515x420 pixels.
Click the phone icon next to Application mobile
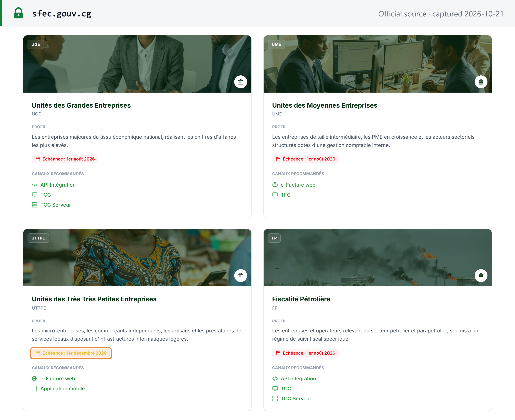click(x=35, y=389)
